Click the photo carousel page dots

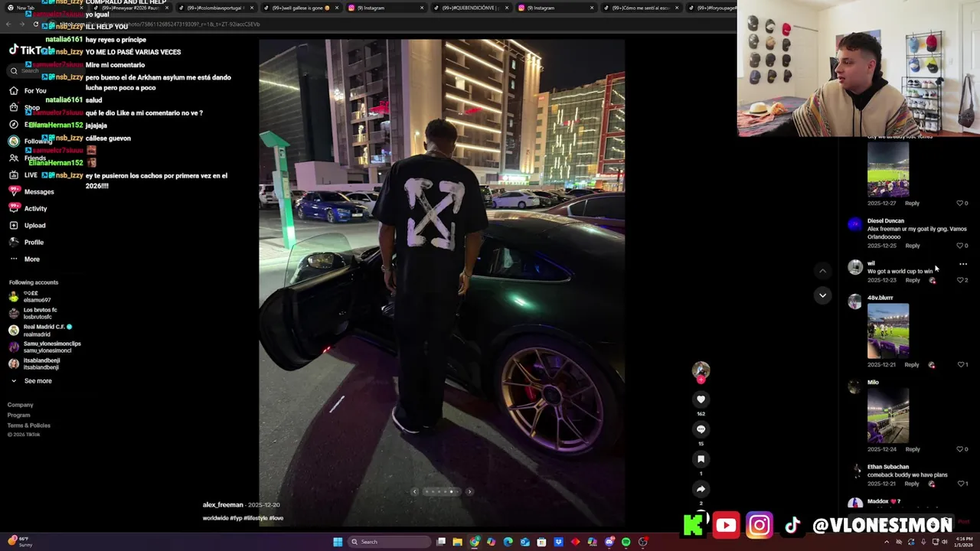point(442,492)
